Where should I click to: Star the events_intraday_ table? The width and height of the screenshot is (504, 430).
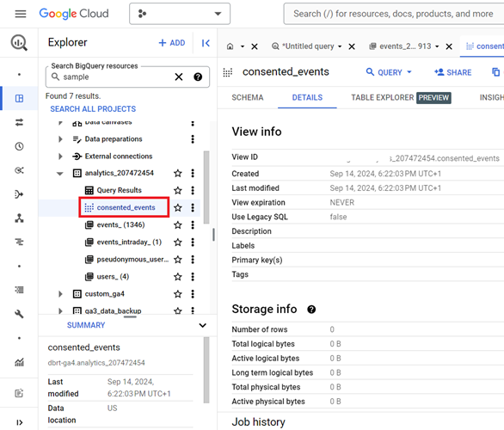pyautogui.click(x=178, y=242)
